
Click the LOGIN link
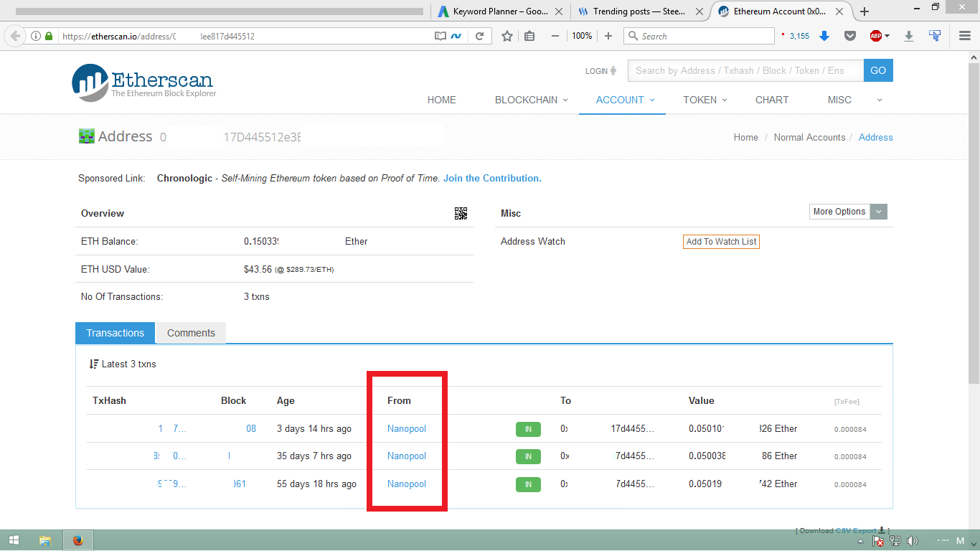[600, 71]
